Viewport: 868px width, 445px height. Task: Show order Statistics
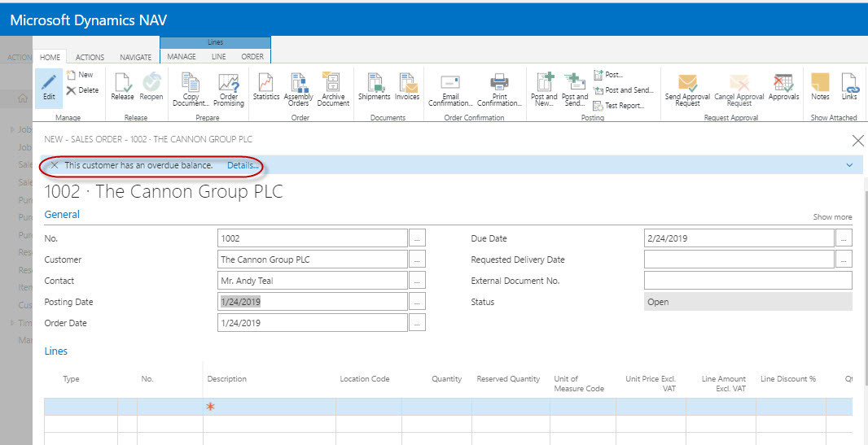(x=266, y=87)
